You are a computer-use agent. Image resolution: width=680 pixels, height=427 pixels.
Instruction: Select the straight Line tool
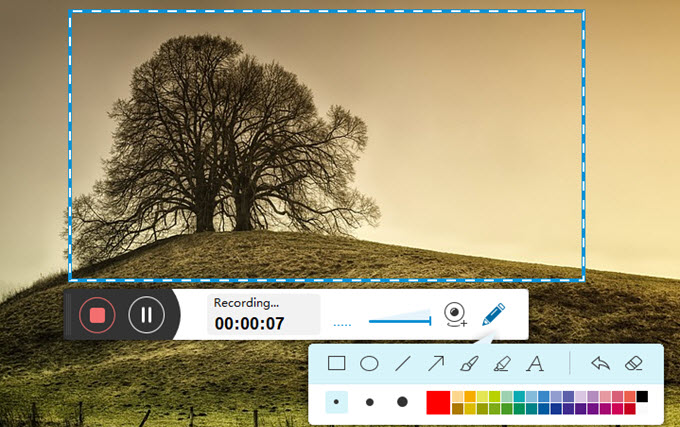(402, 364)
